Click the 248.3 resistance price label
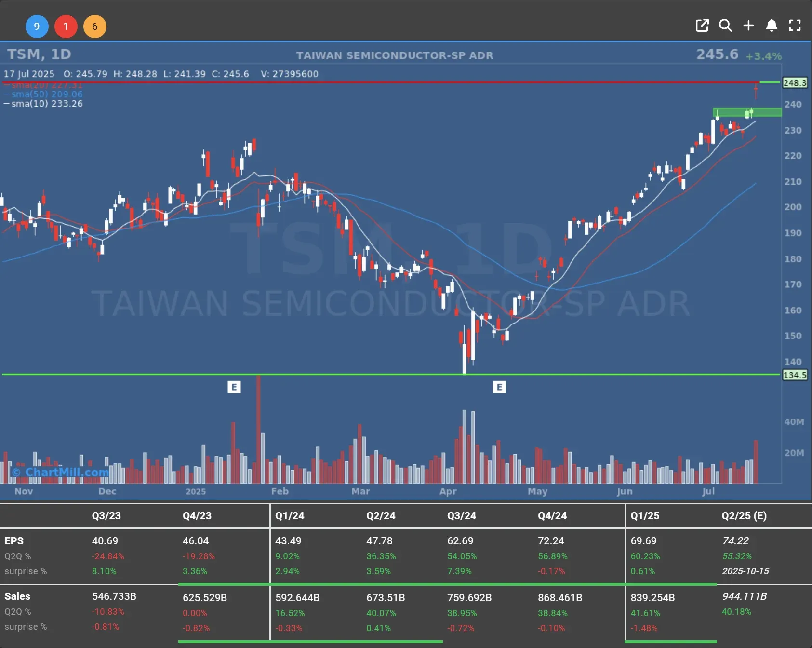Image resolution: width=812 pixels, height=648 pixels. pyautogui.click(x=795, y=83)
